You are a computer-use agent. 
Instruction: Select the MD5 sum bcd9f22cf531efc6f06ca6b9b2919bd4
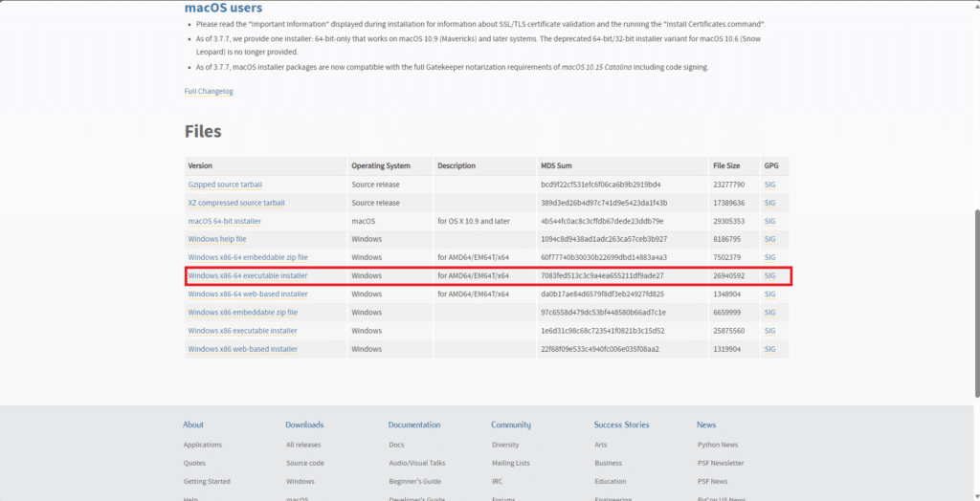click(x=601, y=185)
